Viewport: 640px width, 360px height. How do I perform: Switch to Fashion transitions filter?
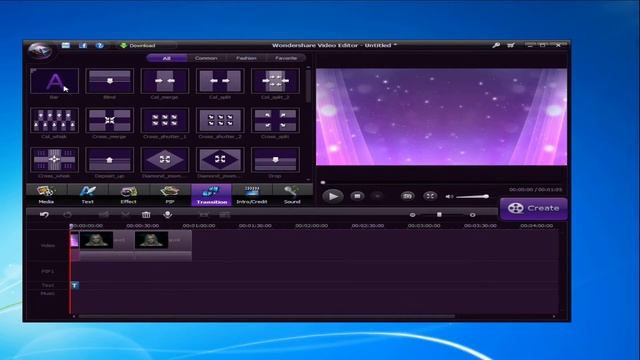pos(246,58)
